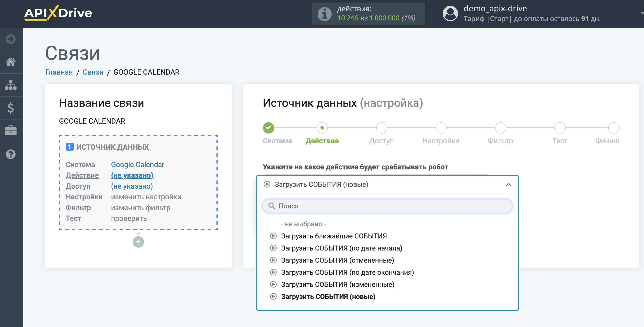The height and width of the screenshot is (327, 644).
Task: Click the green Система step checkmark
Action: [268, 128]
